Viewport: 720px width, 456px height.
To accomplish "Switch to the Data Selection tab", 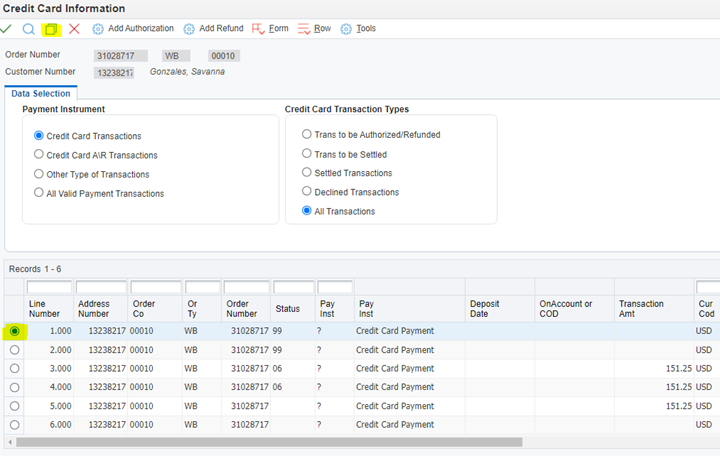I will coord(41,93).
